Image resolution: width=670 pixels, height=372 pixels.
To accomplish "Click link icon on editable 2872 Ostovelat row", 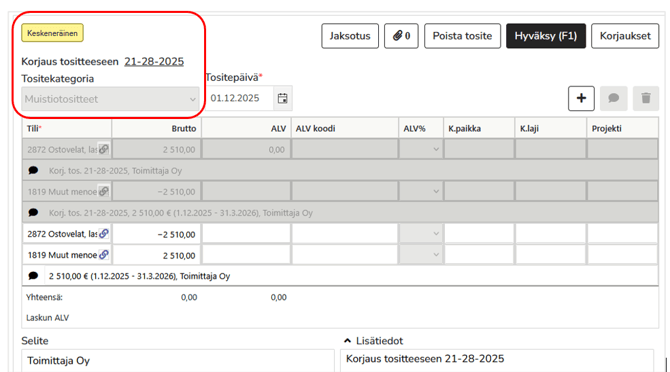I will [x=103, y=234].
